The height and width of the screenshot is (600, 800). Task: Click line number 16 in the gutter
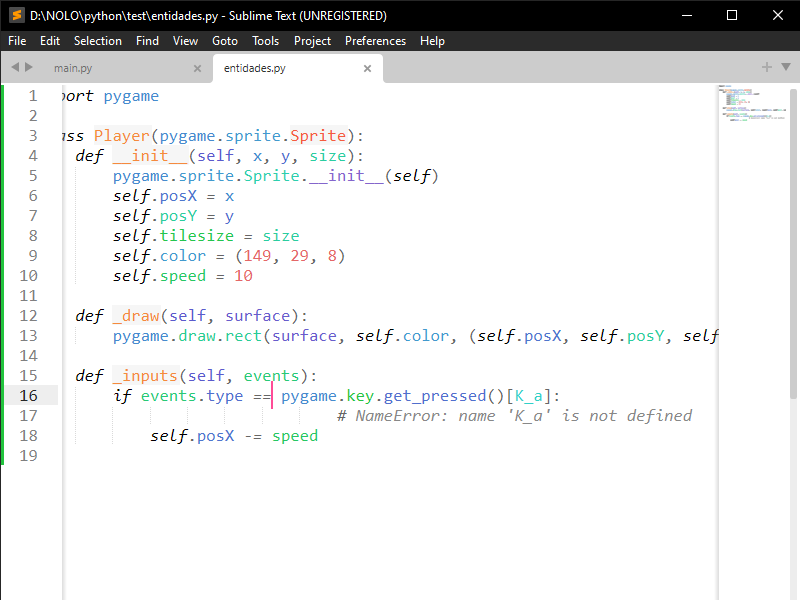28,395
